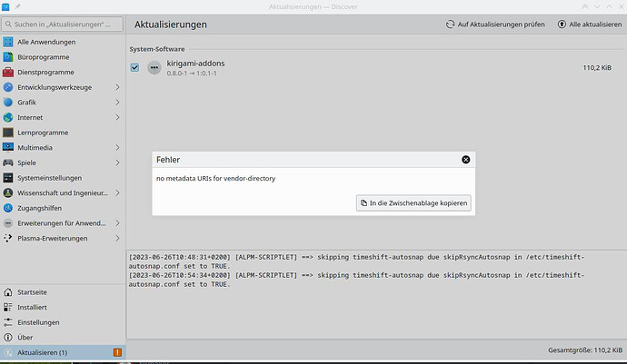Click the Fehler dialog title
The height and width of the screenshot is (364, 627).
click(168, 160)
